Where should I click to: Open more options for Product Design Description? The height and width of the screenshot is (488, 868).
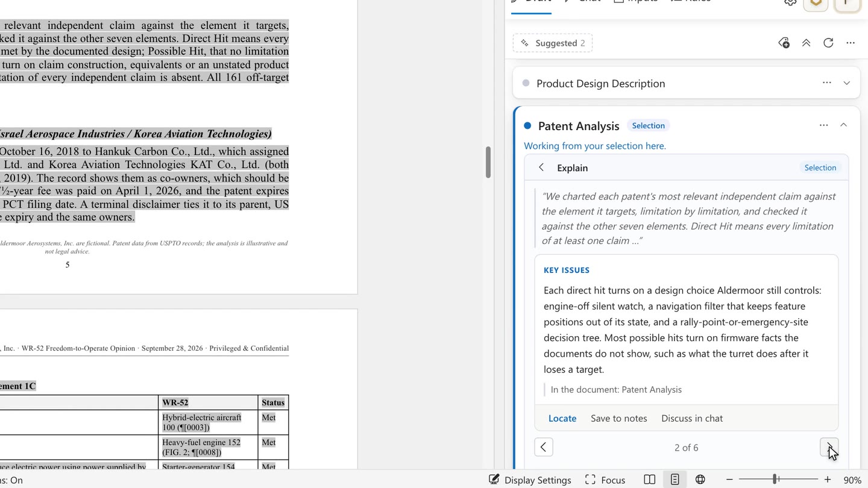(x=827, y=83)
